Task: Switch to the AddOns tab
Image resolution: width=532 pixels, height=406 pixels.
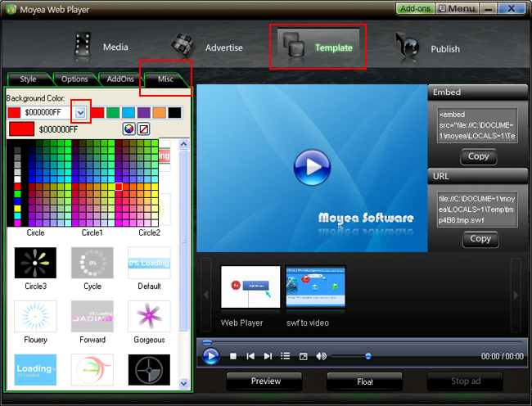Action: click(x=120, y=79)
